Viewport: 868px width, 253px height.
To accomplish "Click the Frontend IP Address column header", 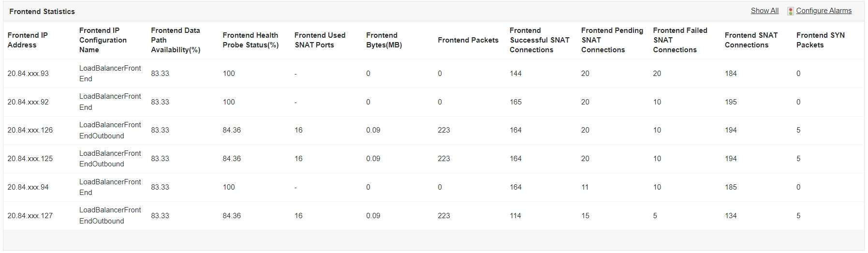I will 28,40.
